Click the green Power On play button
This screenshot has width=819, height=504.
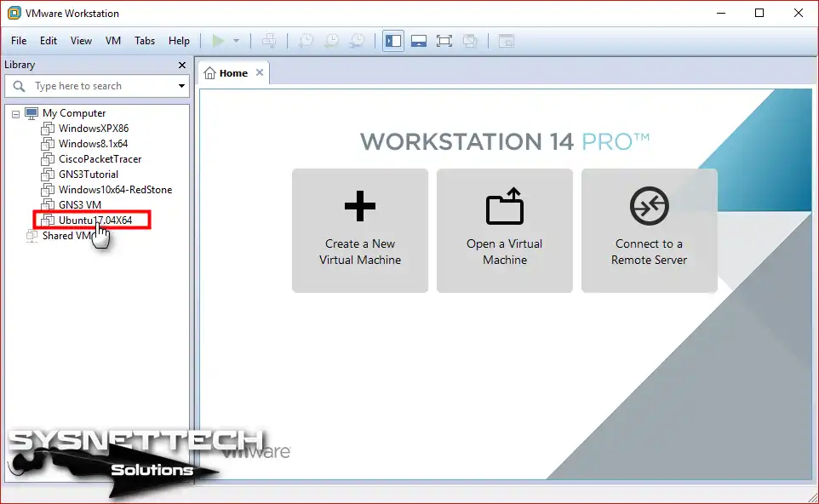[218, 41]
